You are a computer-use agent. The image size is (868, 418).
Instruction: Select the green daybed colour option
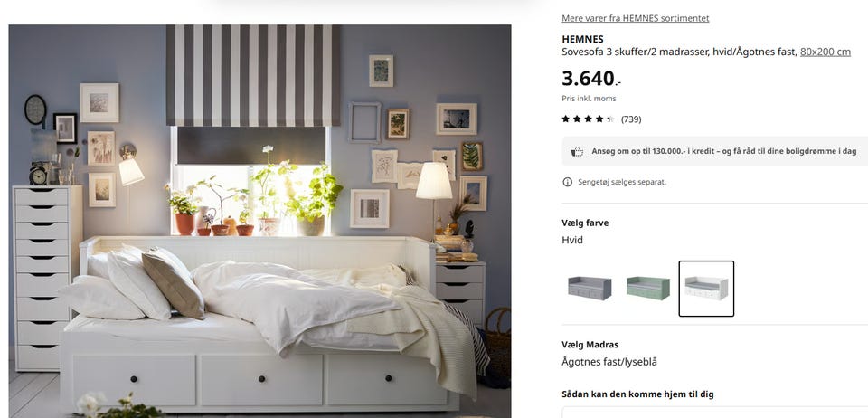(x=647, y=289)
